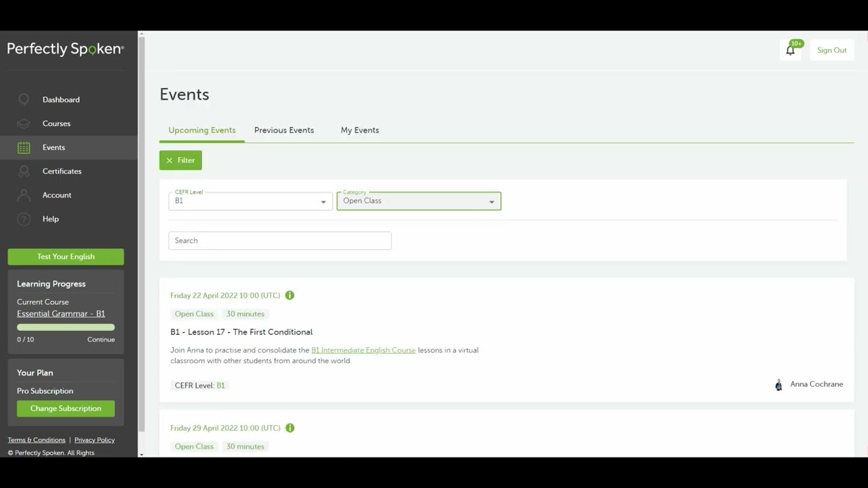
Task: Open Privacy Policy link
Action: tap(94, 440)
